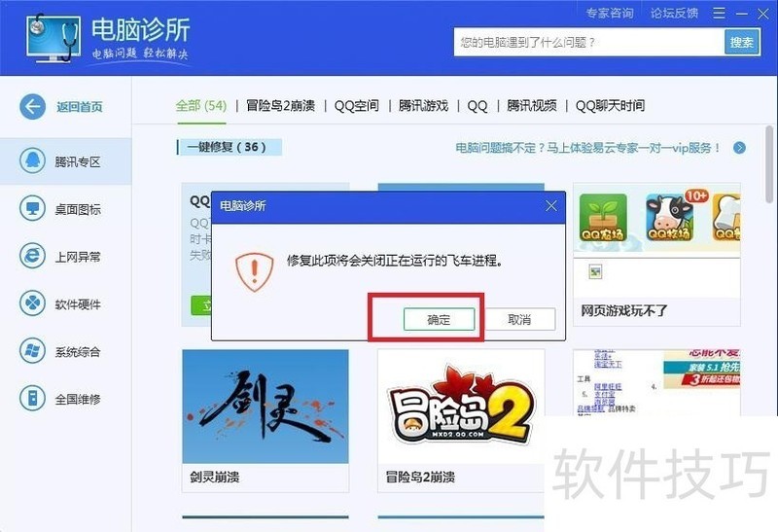The height and width of the screenshot is (532, 778).
Task: Select the 全国维修 computer tower icon
Action: tap(33, 399)
